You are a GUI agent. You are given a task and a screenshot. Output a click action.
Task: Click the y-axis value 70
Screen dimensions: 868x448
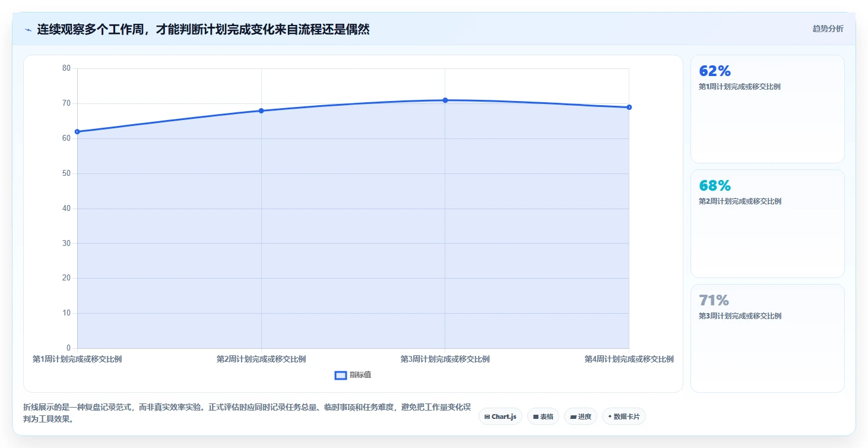click(x=66, y=103)
